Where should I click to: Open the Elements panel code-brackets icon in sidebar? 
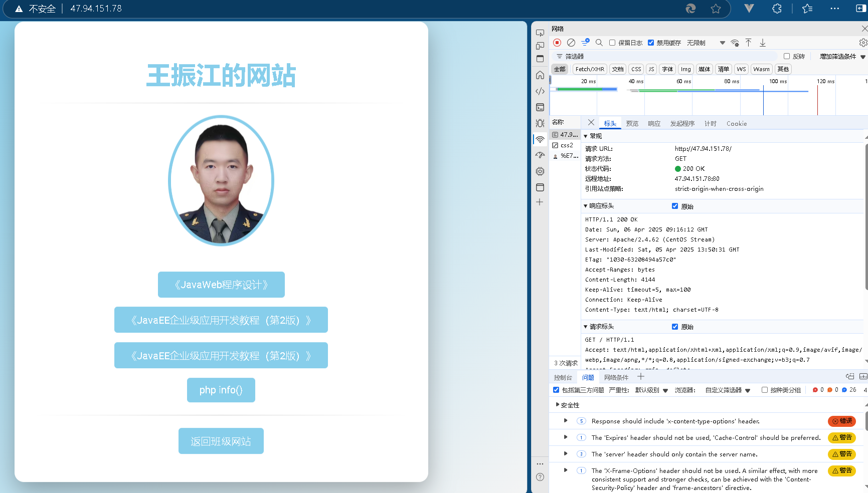tap(540, 91)
